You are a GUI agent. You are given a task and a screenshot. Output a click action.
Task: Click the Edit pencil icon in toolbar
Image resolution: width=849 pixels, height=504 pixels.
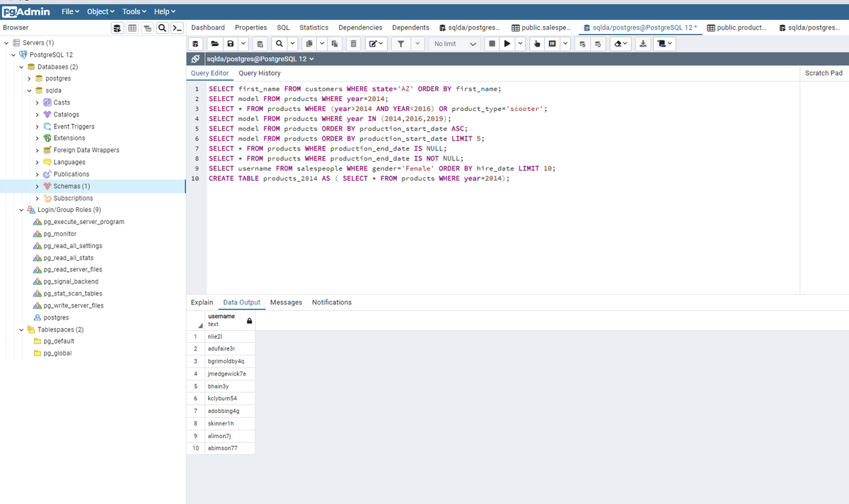[x=375, y=44]
